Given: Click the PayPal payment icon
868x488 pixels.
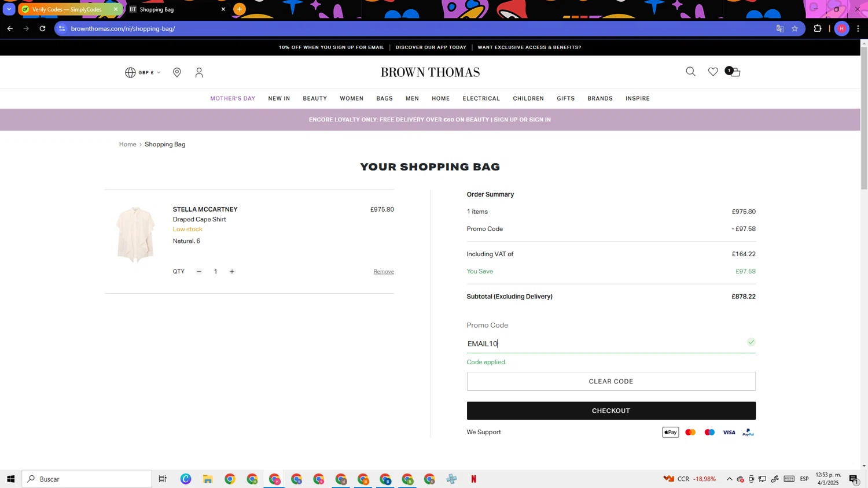Looking at the screenshot, I should coord(748,432).
